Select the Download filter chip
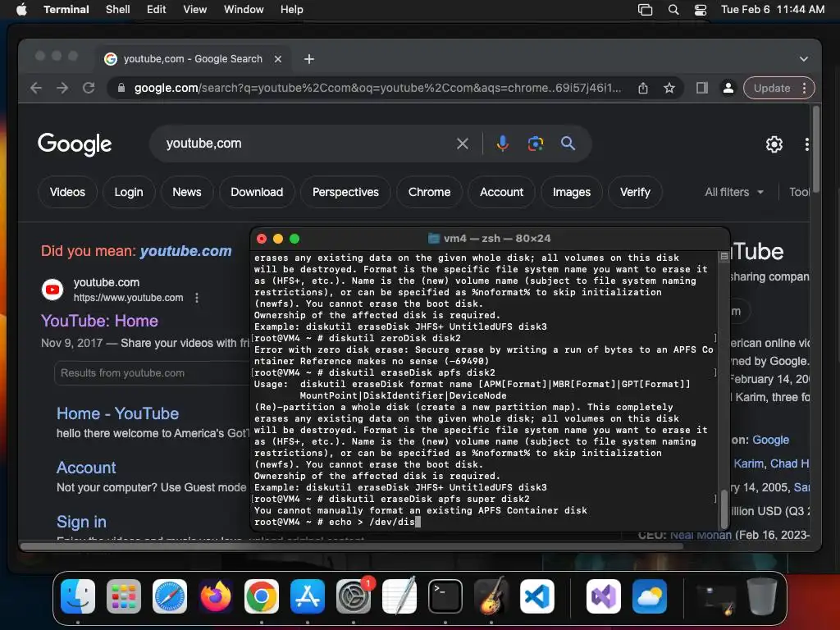This screenshot has height=630, width=840. [257, 192]
